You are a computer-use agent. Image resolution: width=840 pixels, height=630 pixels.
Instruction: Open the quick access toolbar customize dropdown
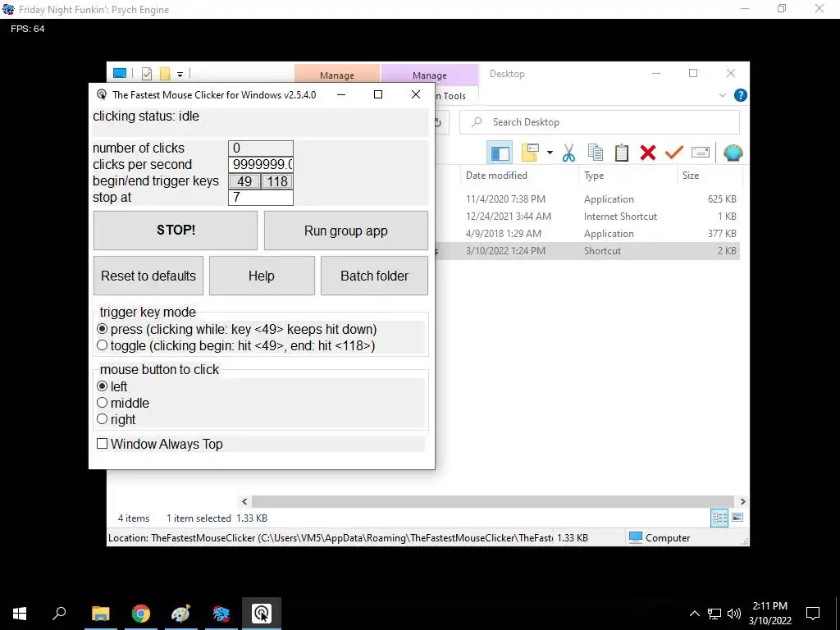pyautogui.click(x=180, y=75)
